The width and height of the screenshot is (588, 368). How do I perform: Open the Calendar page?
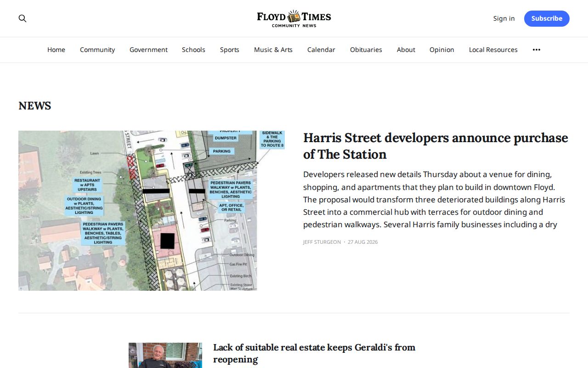pyautogui.click(x=321, y=50)
